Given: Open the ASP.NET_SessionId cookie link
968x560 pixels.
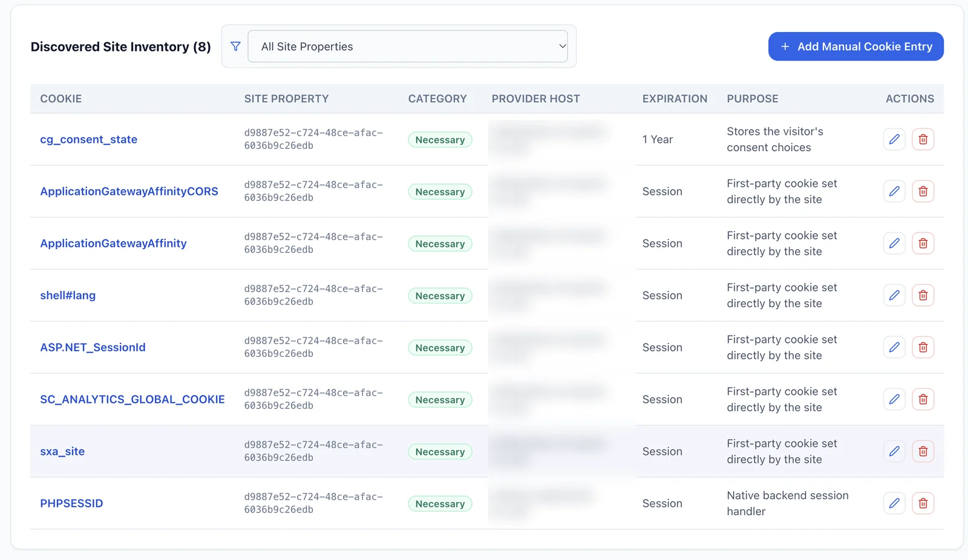Looking at the screenshot, I should point(93,347).
